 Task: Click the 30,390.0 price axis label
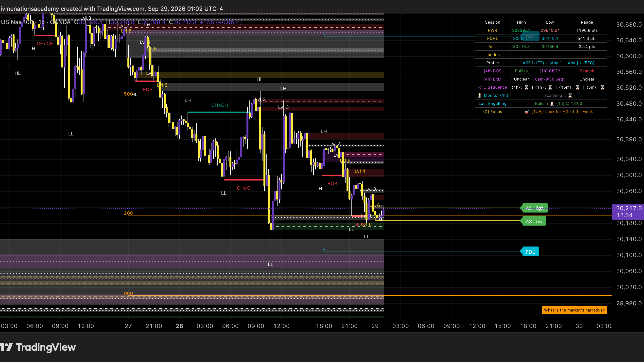629,139
